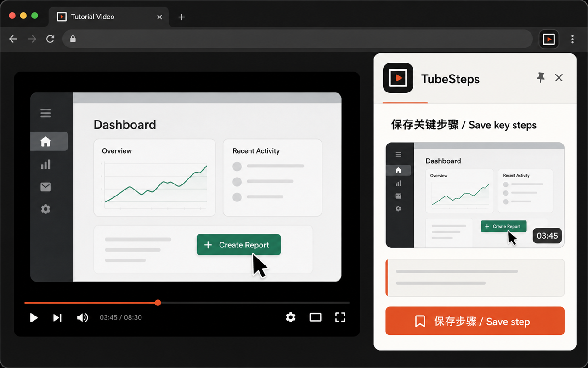Skip to the next video
This screenshot has width=588, height=368.
click(x=57, y=317)
